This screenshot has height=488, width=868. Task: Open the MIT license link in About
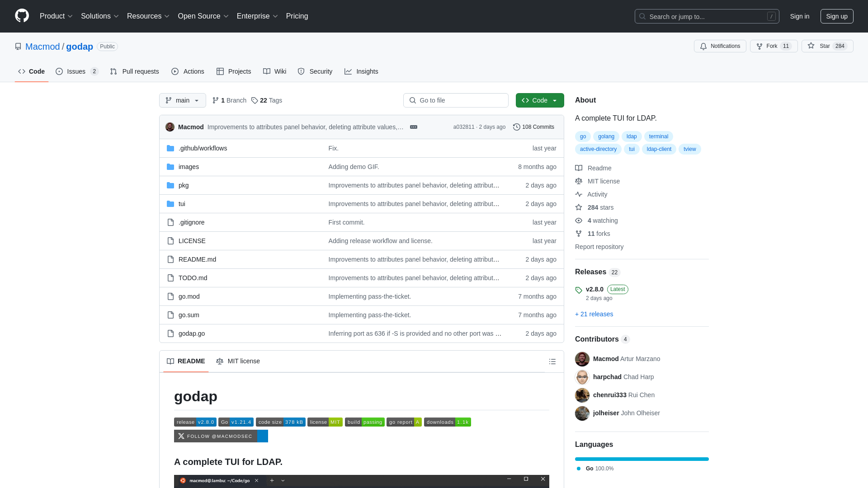pyautogui.click(x=597, y=181)
